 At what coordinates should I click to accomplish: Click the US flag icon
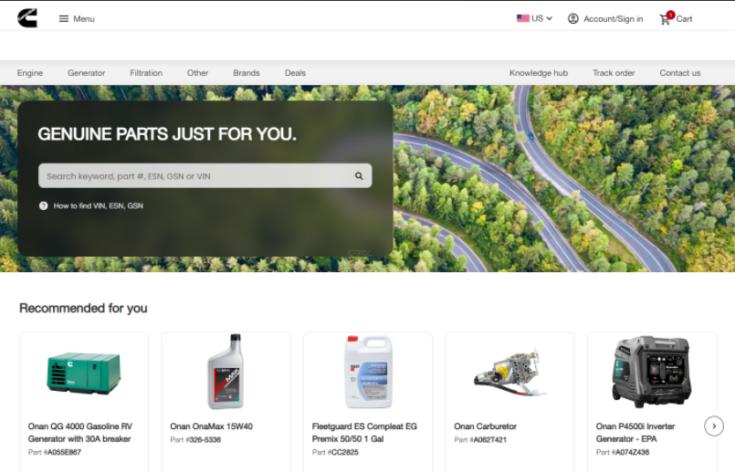pos(523,18)
